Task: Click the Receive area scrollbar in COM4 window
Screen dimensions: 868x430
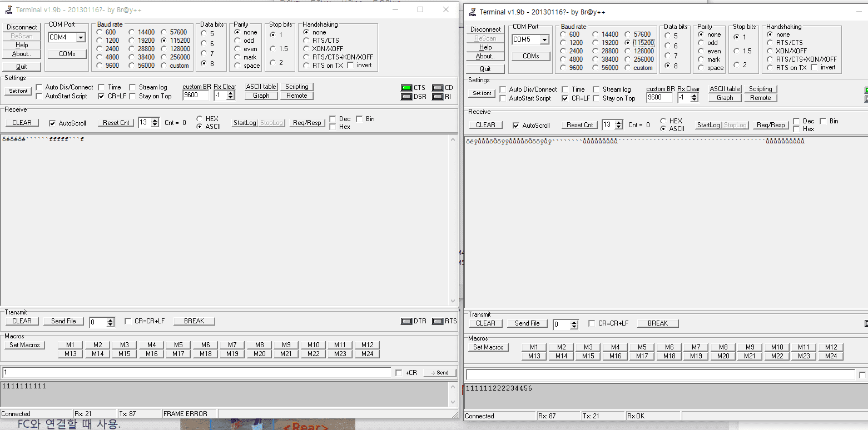Action: 453,220
